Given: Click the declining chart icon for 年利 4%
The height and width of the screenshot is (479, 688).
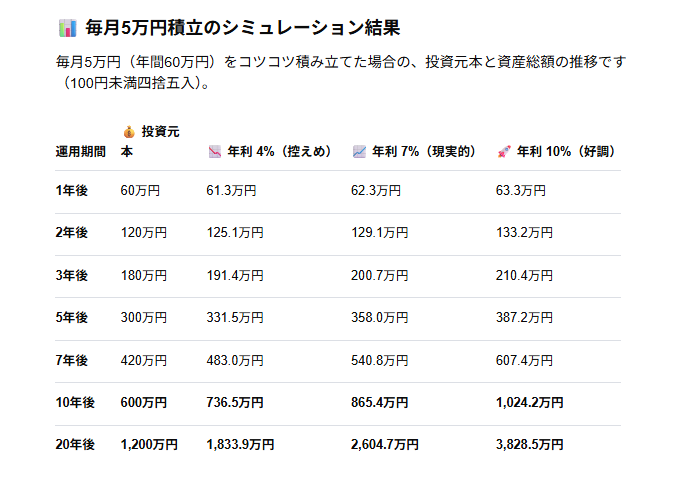Looking at the screenshot, I should [215, 152].
